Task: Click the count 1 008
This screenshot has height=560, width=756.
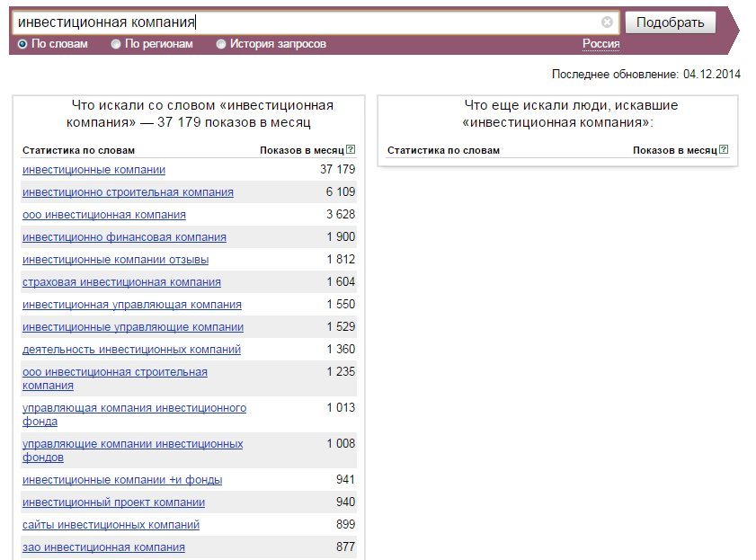Action: coord(341,443)
